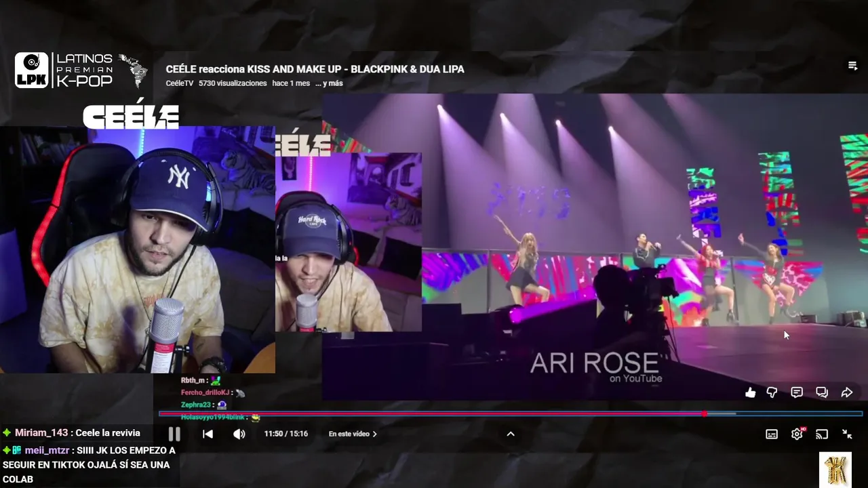Click meii_mtzr chat username
Viewport: 868px width, 488px height.
pos(46,450)
